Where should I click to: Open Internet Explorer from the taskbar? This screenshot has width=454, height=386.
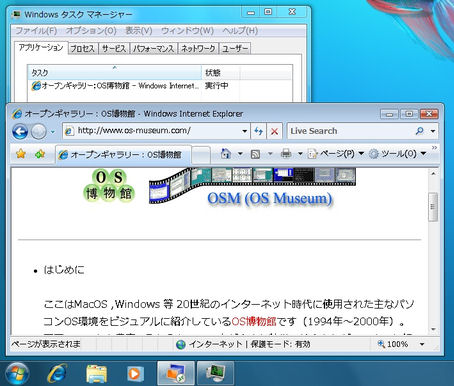tap(57, 373)
